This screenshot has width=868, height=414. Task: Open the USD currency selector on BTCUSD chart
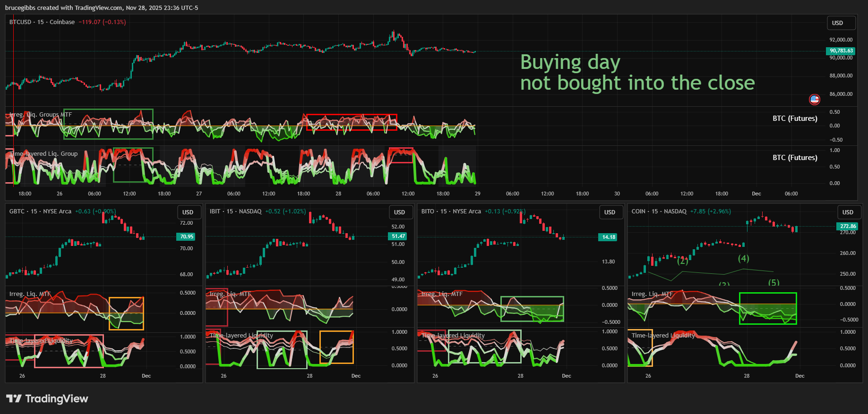point(841,23)
